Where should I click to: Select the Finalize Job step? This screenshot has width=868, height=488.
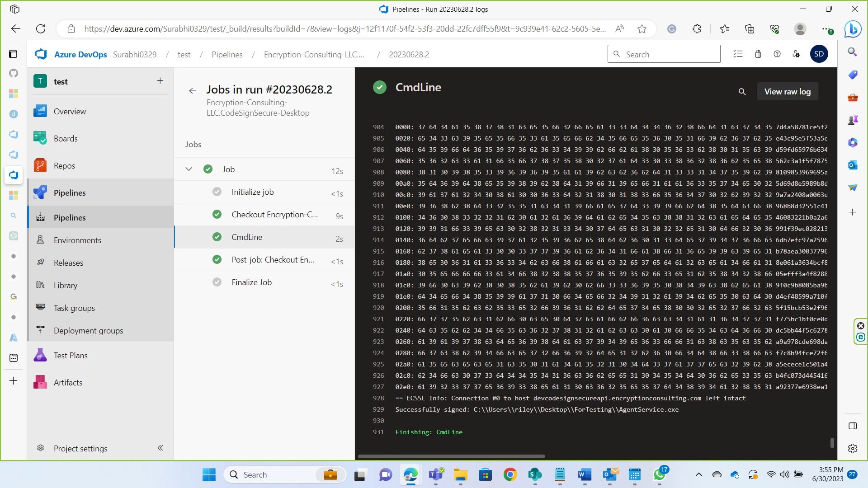point(251,282)
